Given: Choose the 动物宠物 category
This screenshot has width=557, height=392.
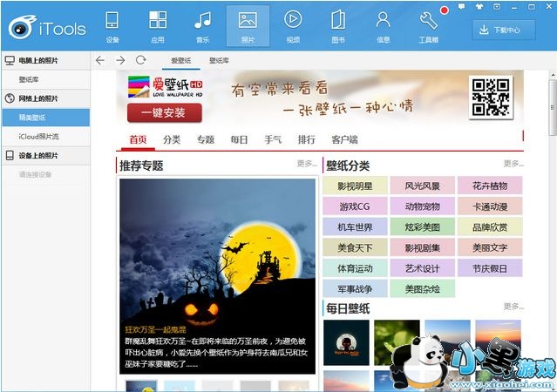Looking at the screenshot, I should 423,206.
